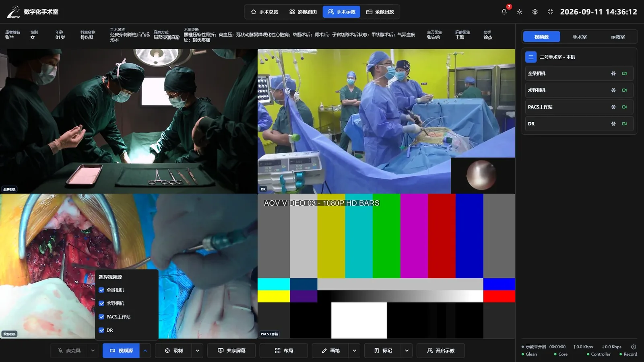The width and height of the screenshot is (644, 362).
Task: Expand the 标记 dropdown arrow
Action: (x=407, y=351)
